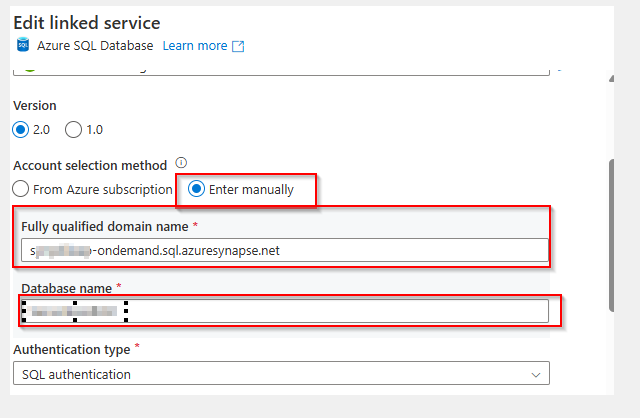640x418 pixels.
Task: Click the Account selection method info icon
Action: tap(181, 163)
